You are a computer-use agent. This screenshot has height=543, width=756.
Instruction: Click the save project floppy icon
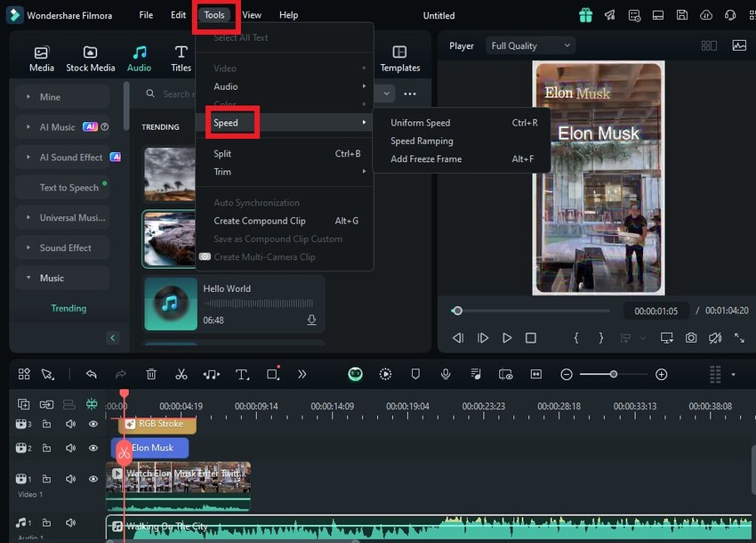(x=682, y=15)
